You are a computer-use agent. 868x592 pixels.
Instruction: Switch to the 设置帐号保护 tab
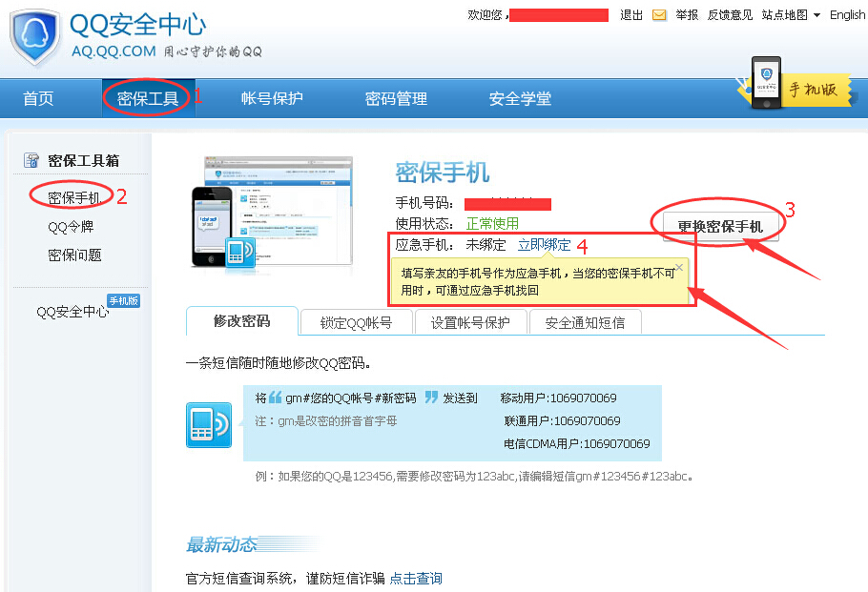(470, 322)
